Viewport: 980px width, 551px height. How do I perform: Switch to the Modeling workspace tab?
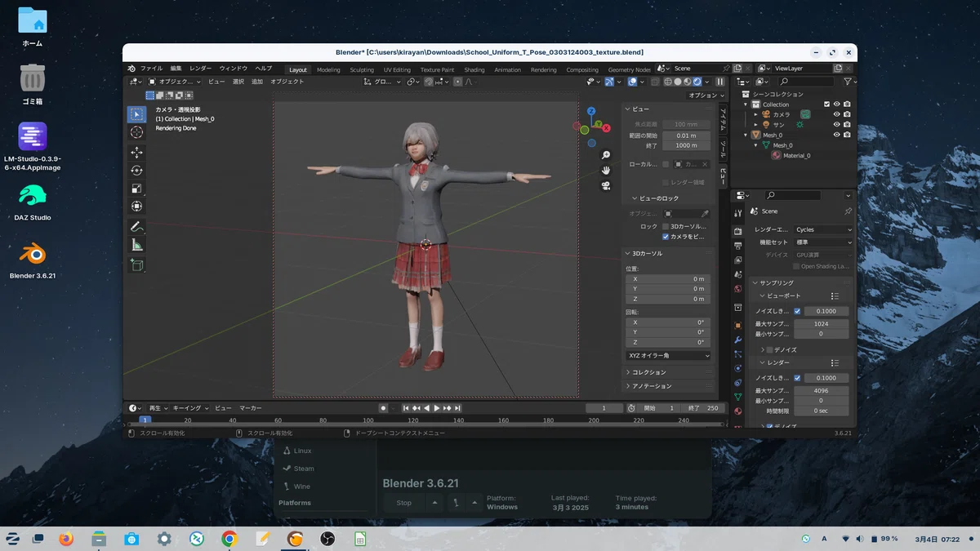[328, 69]
